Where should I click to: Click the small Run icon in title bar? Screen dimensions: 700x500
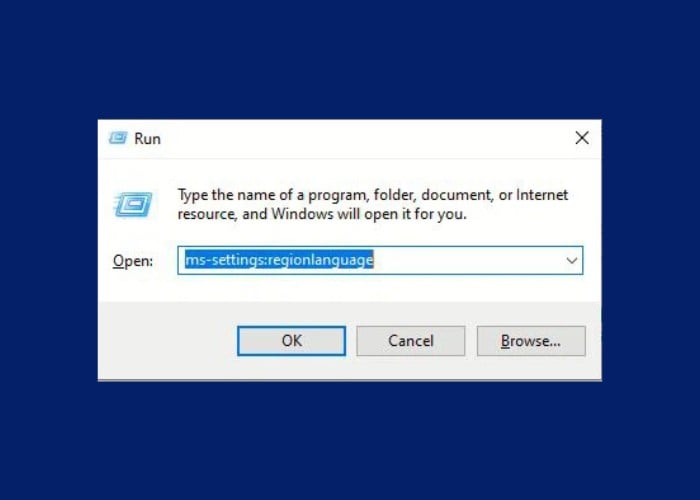pos(118,138)
